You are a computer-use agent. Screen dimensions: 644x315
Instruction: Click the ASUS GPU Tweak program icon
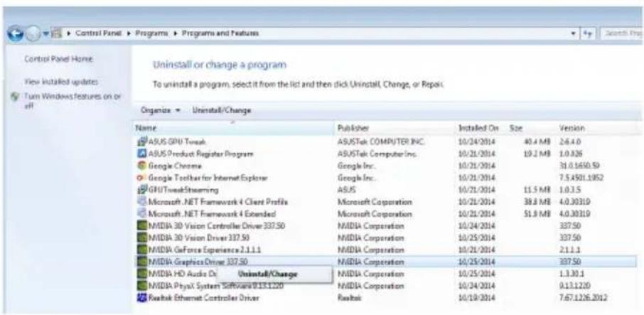(141, 142)
